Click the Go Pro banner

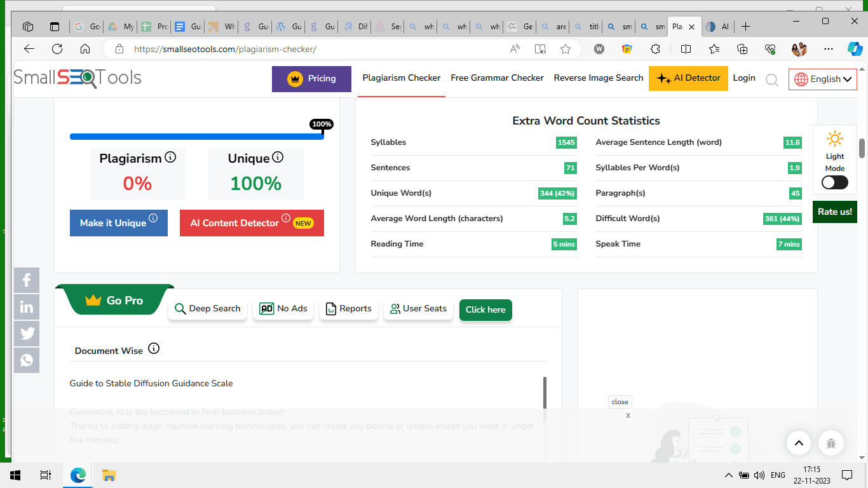click(x=115, y=300)
